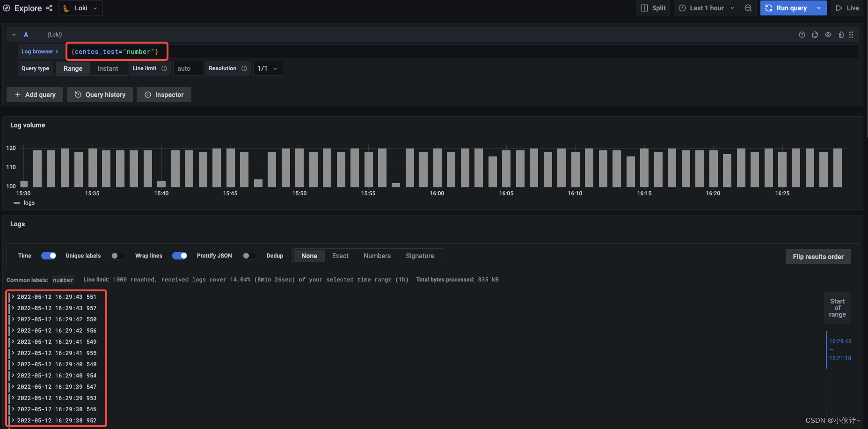Toggle Unique labels switch
The width and height of the screenshot is (868, 429).
(x=117, y=256)
